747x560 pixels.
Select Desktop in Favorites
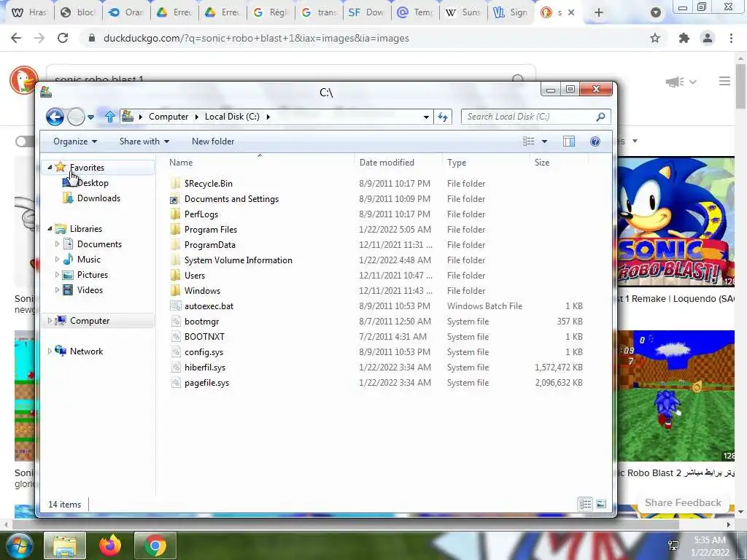pos(93,183)
